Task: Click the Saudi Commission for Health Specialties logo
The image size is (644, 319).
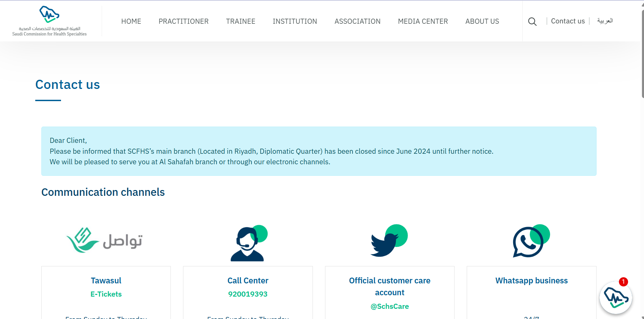Action: click(49, 21)
